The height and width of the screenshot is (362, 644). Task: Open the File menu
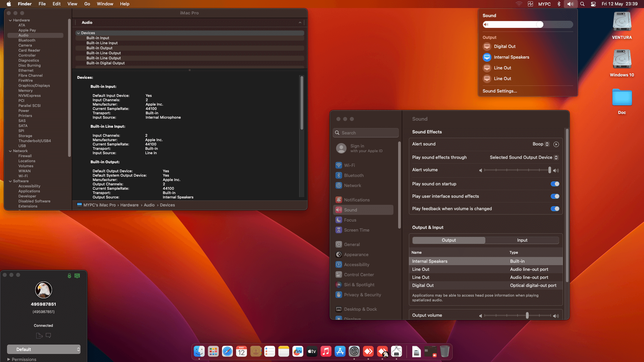[x=42, y=4]
